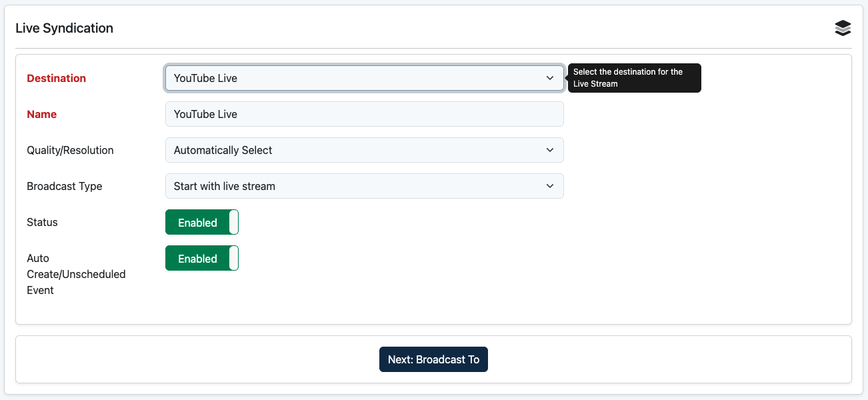Screen dimensions: 868x400
Task: Open the Quality/Resolution dropdown
Action: 364,150
